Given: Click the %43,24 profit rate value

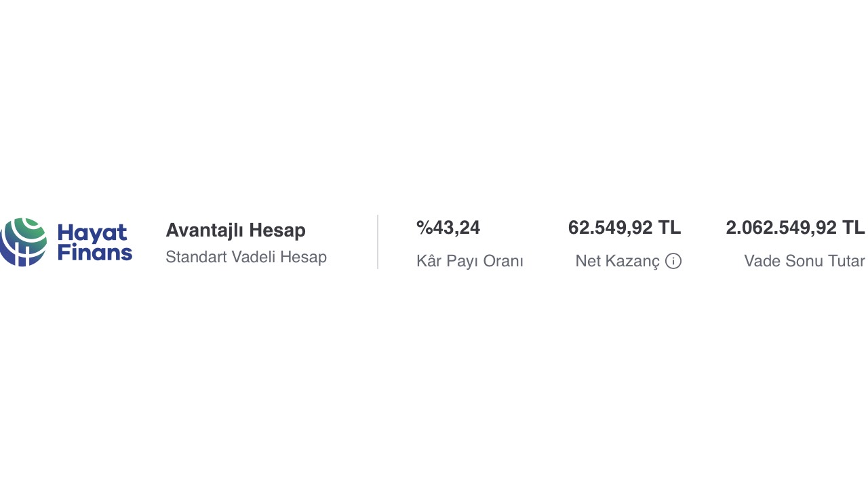Looking at the screenshot, I should (448, 228).
